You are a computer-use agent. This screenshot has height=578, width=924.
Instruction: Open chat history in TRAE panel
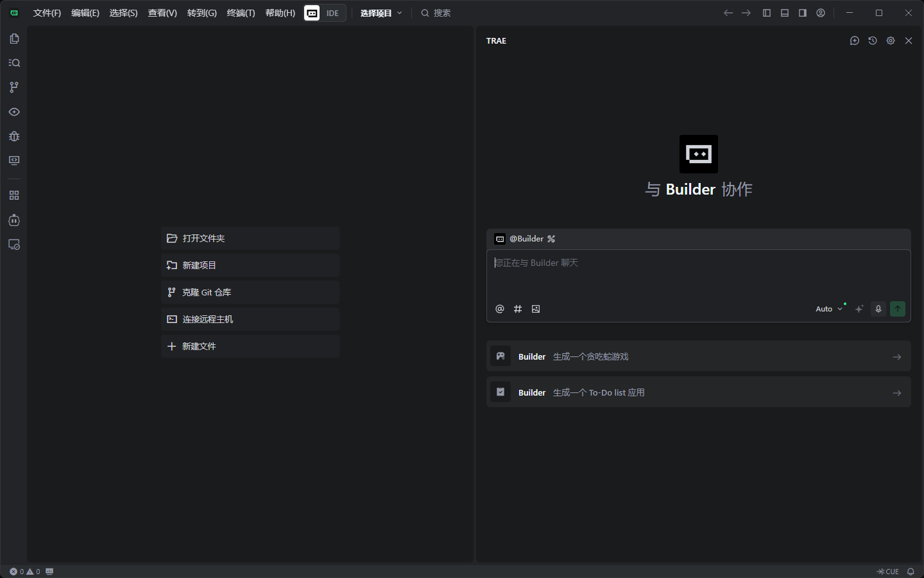tap(873, 40)
